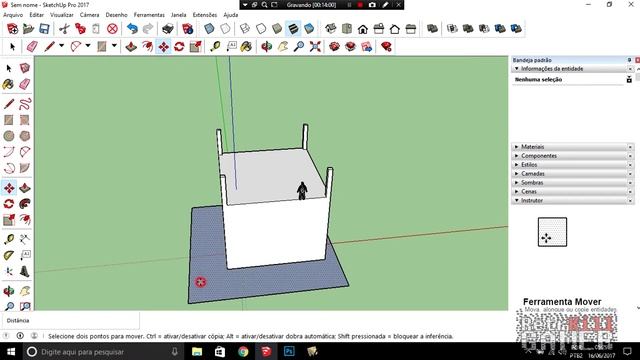
Task: Click the Outer Shell solid tool icon
Action: click(432, 29)
